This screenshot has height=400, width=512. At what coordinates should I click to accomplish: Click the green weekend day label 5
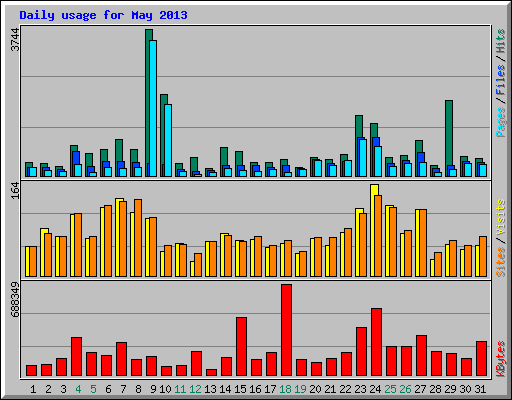pos(93,389)
